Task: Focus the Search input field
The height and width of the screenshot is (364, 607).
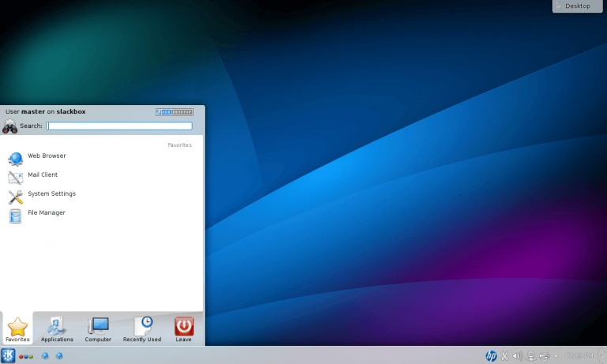Action: click(x=119, y=126)
